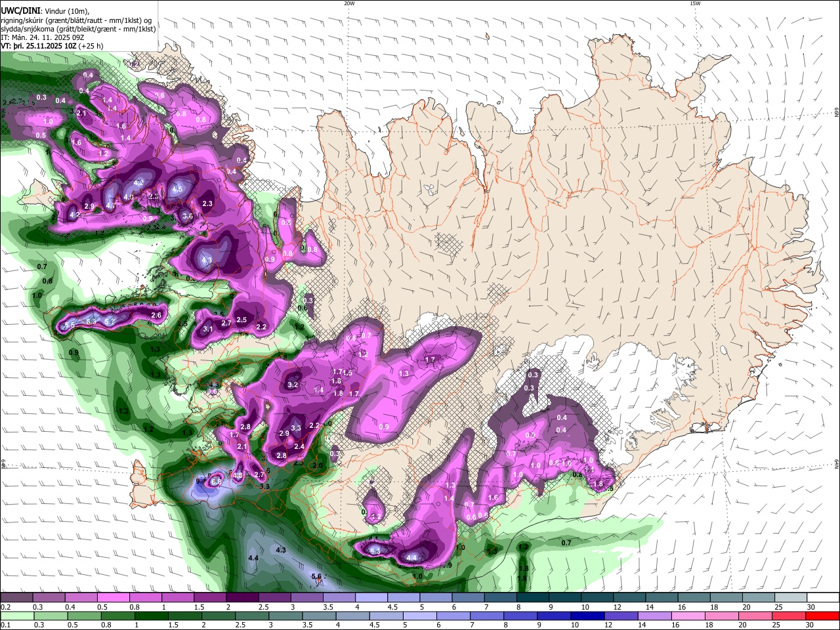Click navy blue swatch between 10 and 12, rain legend
The height and width of the screenshot is (630, 840).
coord(587,616)
